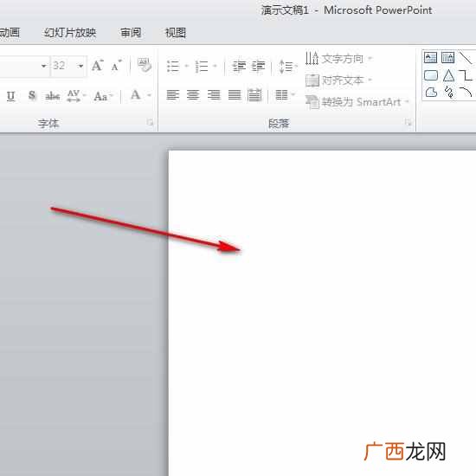Click the Numbering list icon
The height and width of the screenshot is (476, 476).
click(202, 66)
